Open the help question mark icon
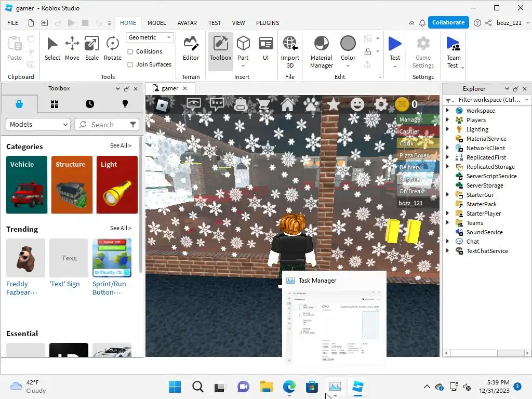 pos(477,23)
